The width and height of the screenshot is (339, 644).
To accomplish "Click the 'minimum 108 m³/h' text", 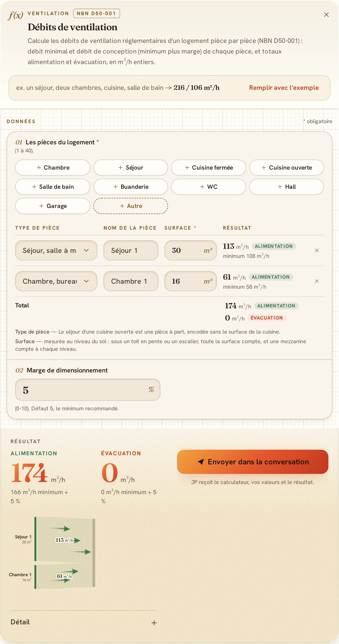I will tap(246, 256).
